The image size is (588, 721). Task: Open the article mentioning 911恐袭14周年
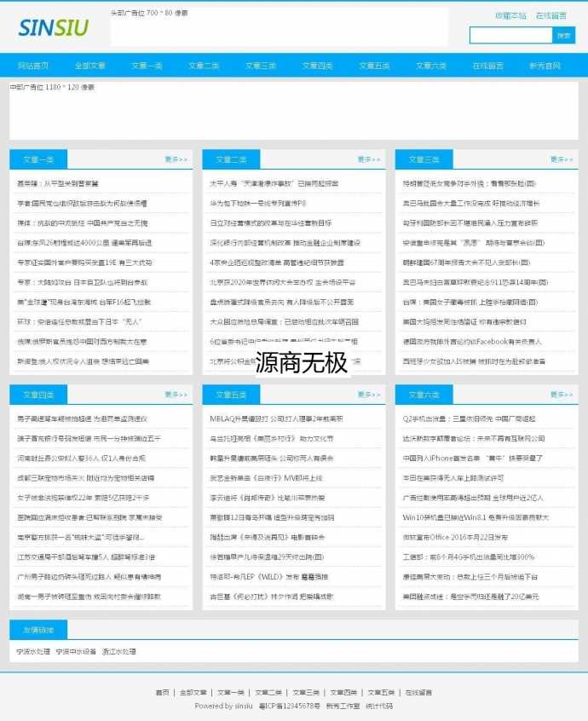476,282
